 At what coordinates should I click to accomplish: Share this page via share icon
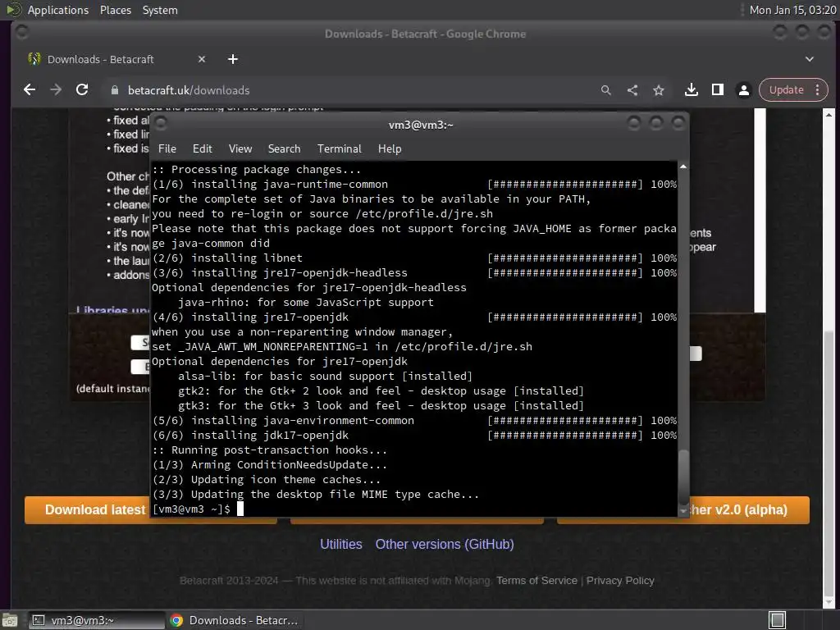632,90
